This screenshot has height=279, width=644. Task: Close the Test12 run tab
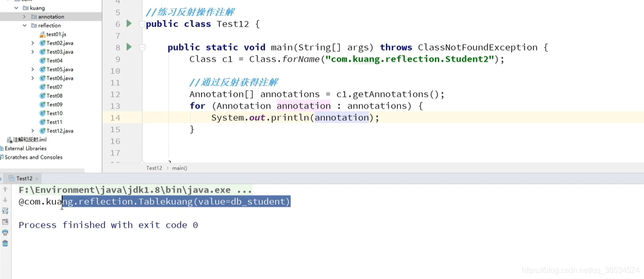click(x=37, y=179)
